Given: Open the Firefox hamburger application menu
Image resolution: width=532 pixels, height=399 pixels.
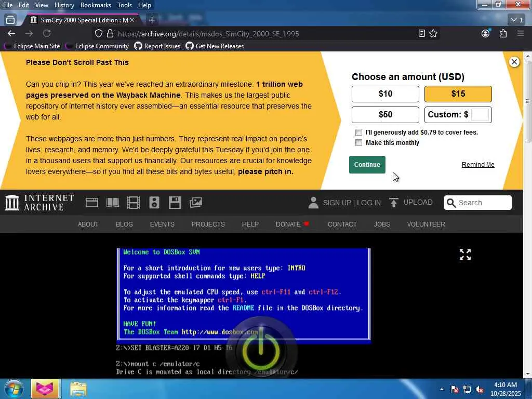Looking at the screenshot, I should click(521, 33).
